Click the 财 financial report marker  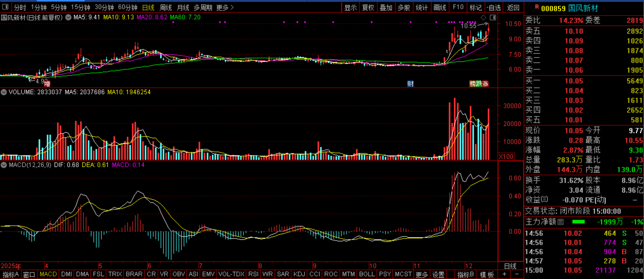click(x=411, y=84)
